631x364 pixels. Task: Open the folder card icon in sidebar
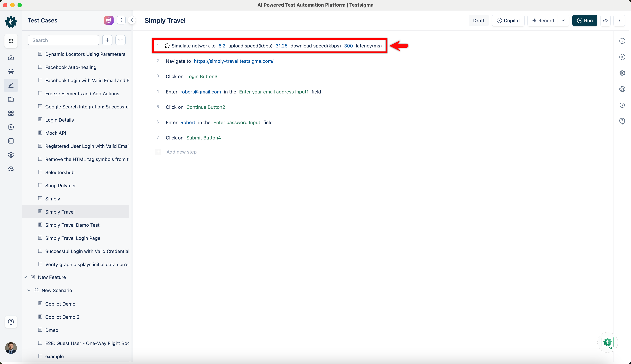pyautogui.click(x=11, y=99)
